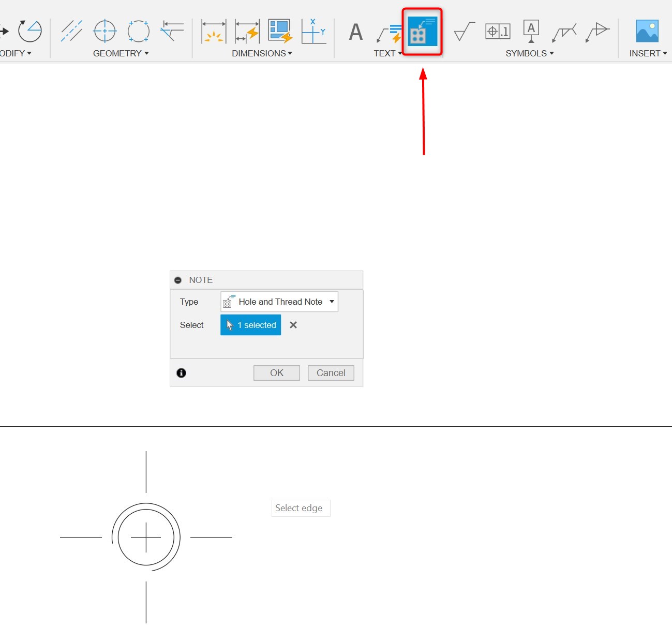Select the Feature Control Frame tool
The width and height of the screenshot is (672, 642).
(498, 31)
